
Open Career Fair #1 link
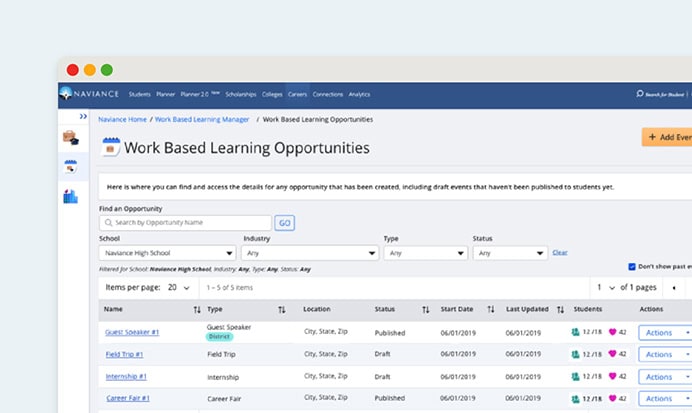128,398
